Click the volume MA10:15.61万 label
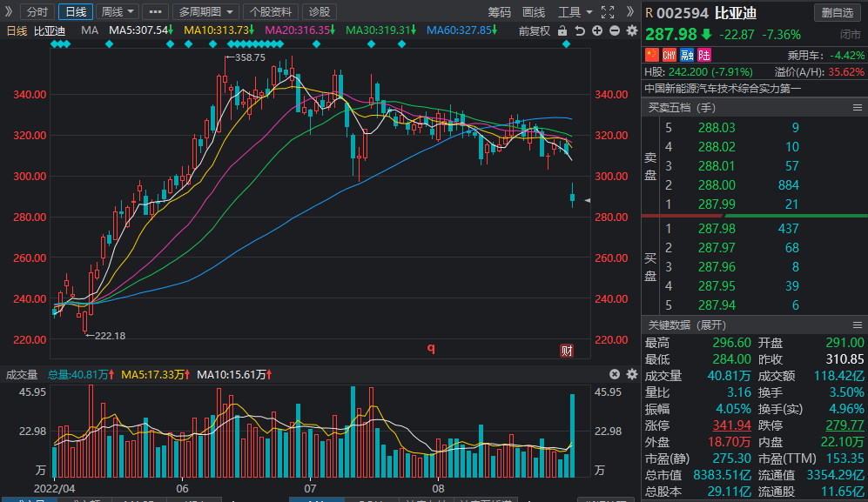The image size is (868, 502). click(x=234, y=375)
